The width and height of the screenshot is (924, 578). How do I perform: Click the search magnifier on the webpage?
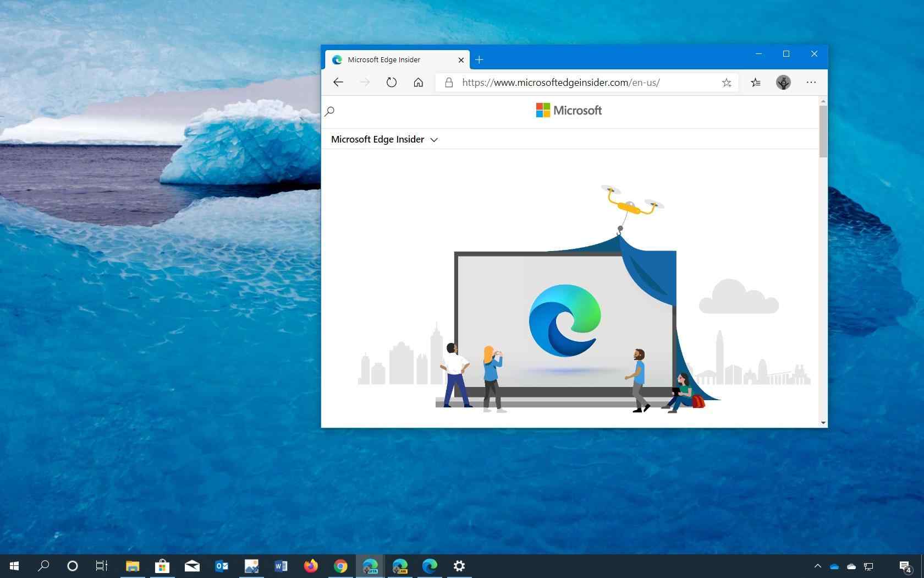[330, 112]
